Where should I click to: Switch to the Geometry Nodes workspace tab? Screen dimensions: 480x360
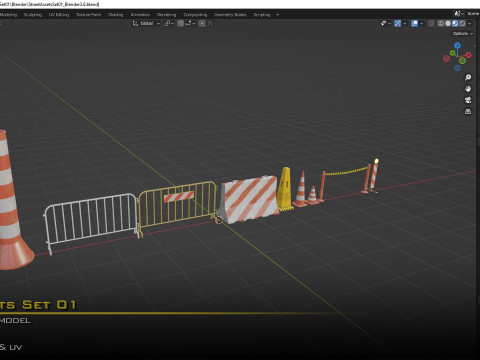coord(230,15)
